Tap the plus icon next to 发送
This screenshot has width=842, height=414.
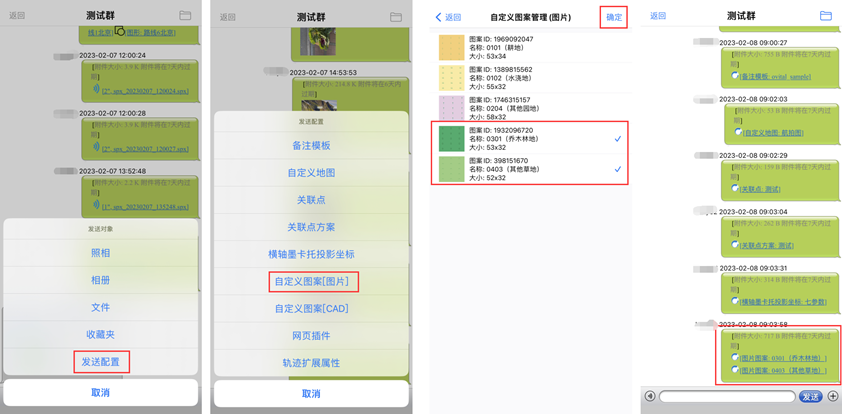833,396
